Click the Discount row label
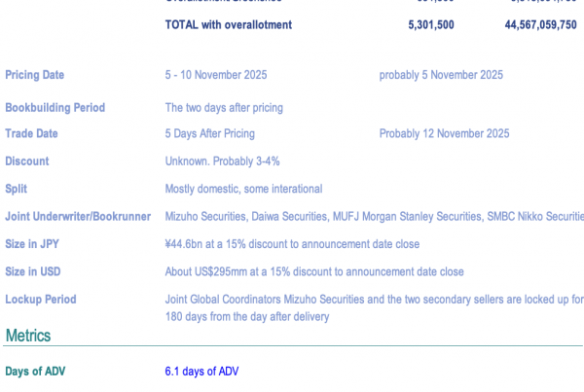The height and width of the screenshot is (392, 584). [26, 161]
